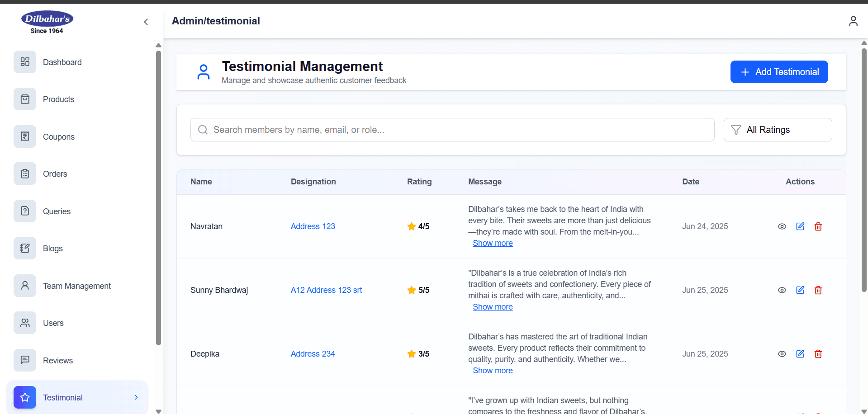
Task: Open the Orders page
Action: [77, 174]
